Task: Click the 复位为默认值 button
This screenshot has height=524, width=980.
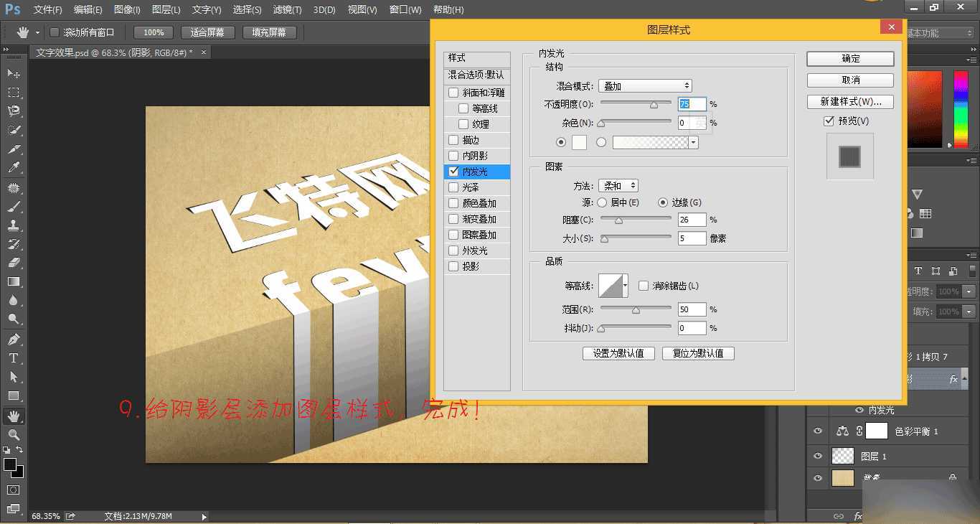Action: 698,352
